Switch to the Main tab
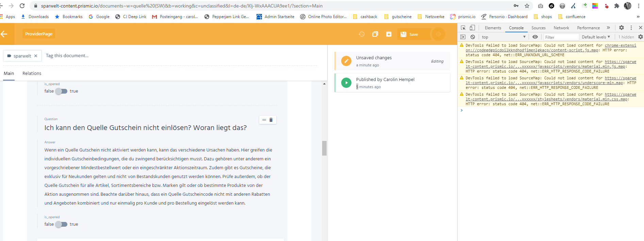The height and width of the screenshot is (241, 644). point(9,73)
